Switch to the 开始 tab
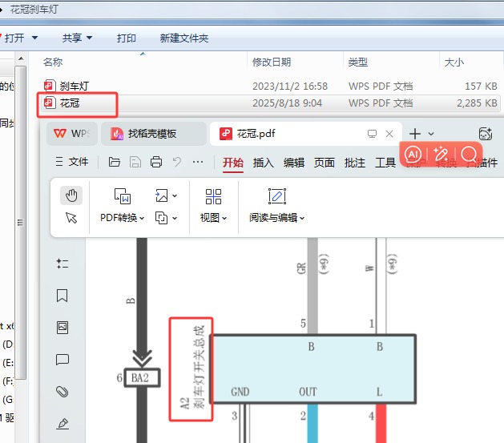 (233, 163)
